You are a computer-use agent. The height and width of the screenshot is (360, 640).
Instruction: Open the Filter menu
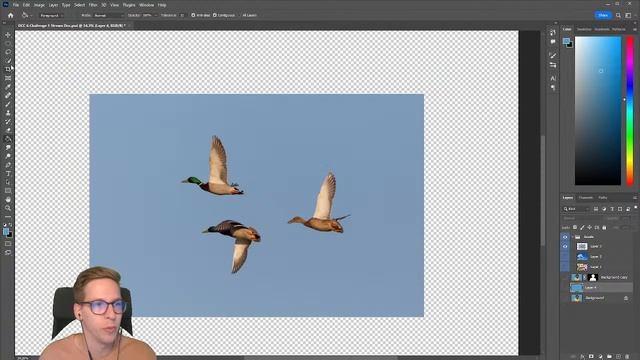pos(93,5)
